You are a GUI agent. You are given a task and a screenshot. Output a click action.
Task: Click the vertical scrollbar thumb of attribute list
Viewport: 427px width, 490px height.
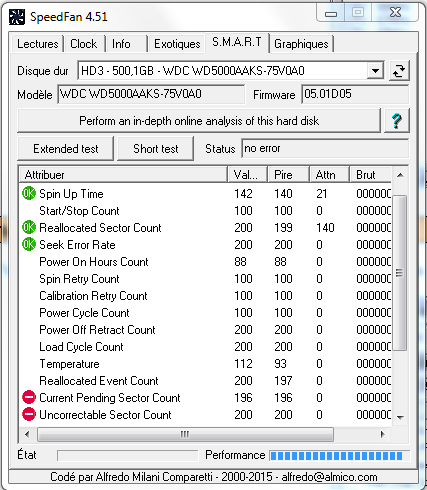[x=400, y=273]
